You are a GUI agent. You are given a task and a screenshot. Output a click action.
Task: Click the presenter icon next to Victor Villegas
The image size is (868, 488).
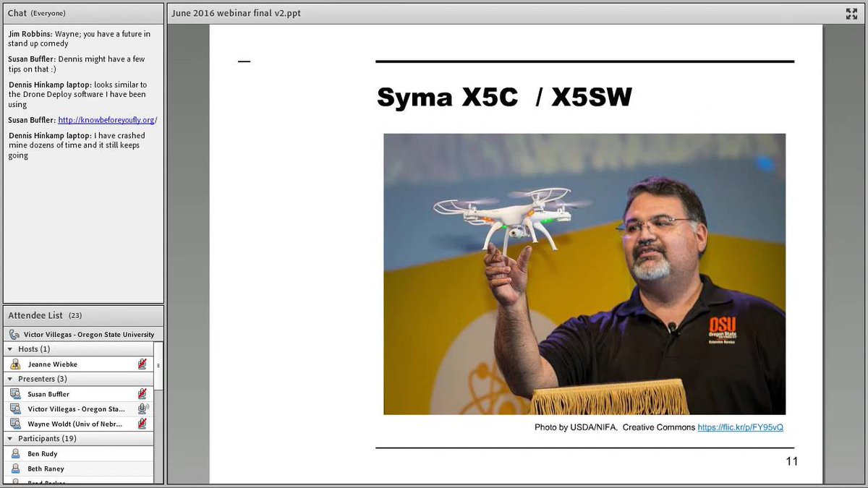tap(15, 409)
